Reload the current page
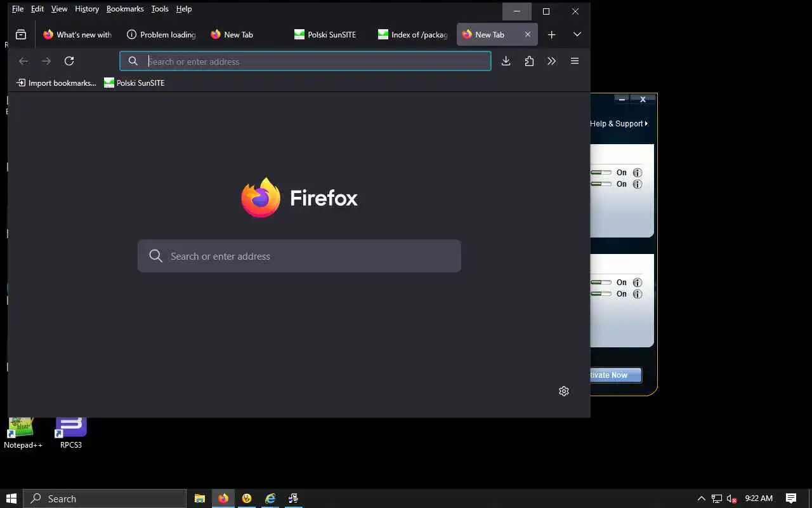The height and width of the screenshot is (508, 812). point(69,61)
